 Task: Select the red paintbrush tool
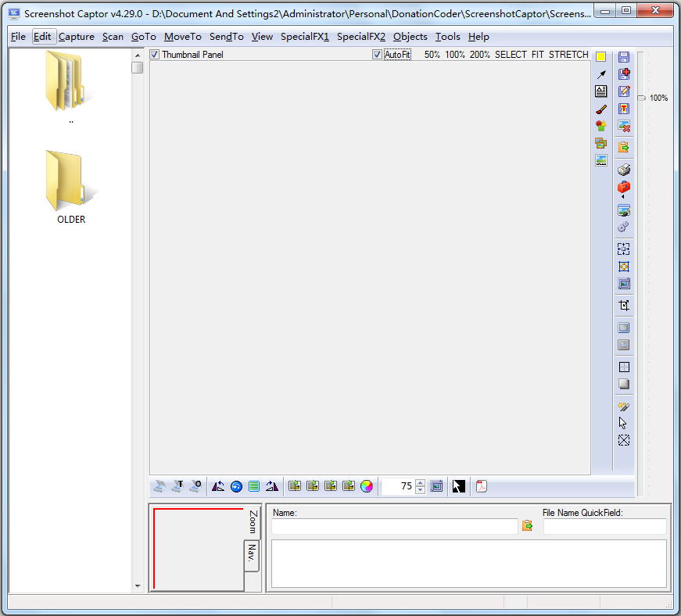[601, 109]
